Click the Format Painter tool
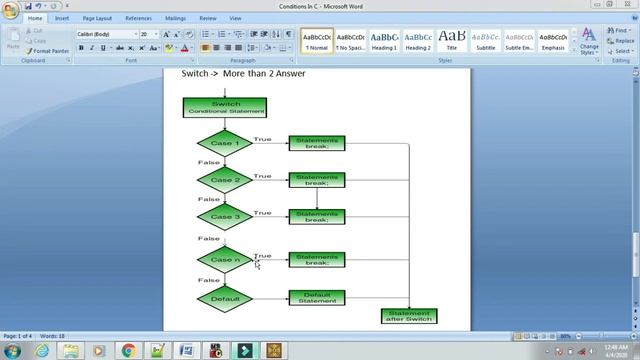The height and width of the screenshot is (360, 640). click(x=47, y=51)
